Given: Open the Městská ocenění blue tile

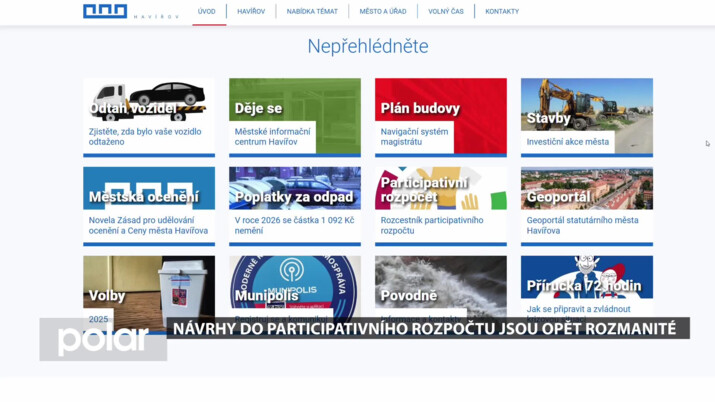Looking at the screenshot, I should [148, 188].
